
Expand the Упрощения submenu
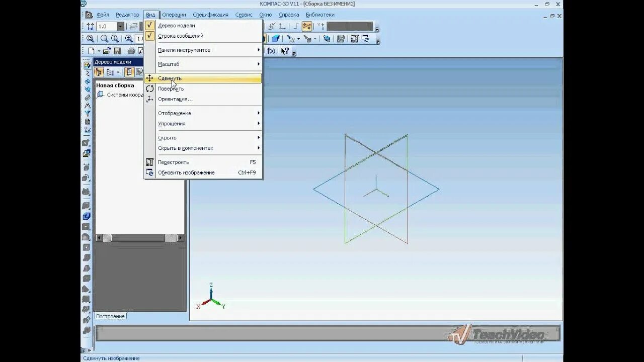click(x=210, y=124)
